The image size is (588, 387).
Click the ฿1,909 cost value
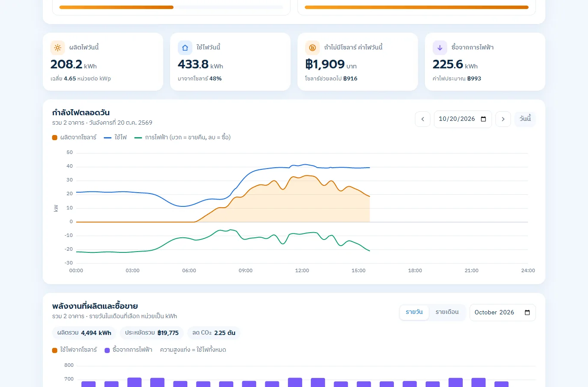click(x=331, y=64)
